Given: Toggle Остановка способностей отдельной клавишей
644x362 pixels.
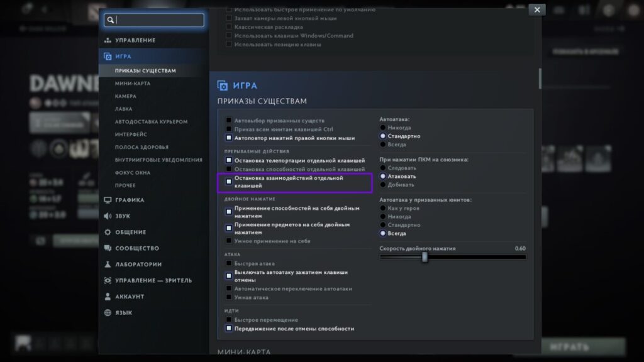Looking at the screenshot, I should pyautogui.click(x=229, y=168).
